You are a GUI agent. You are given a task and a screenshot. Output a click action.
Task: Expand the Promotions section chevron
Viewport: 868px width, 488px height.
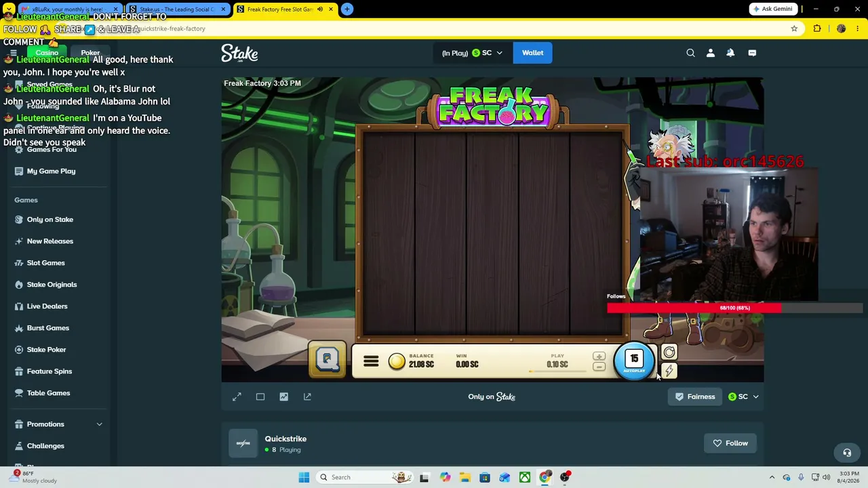(x=99, y=424)
